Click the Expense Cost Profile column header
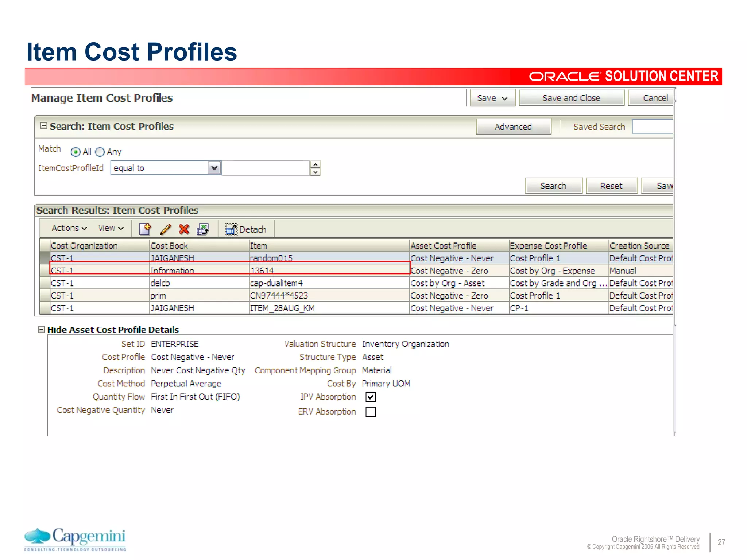 [559, 246]
